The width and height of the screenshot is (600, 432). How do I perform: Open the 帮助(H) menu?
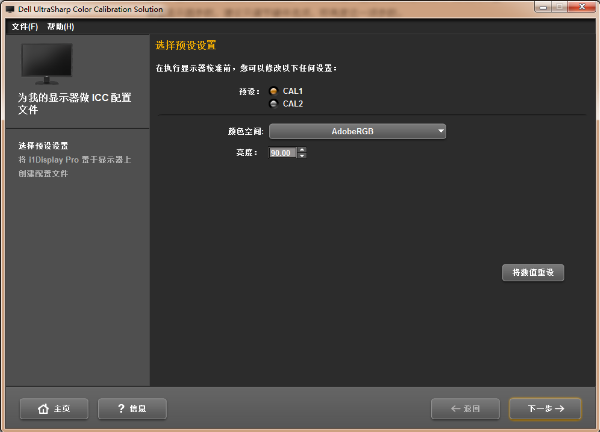pos(61,26)
